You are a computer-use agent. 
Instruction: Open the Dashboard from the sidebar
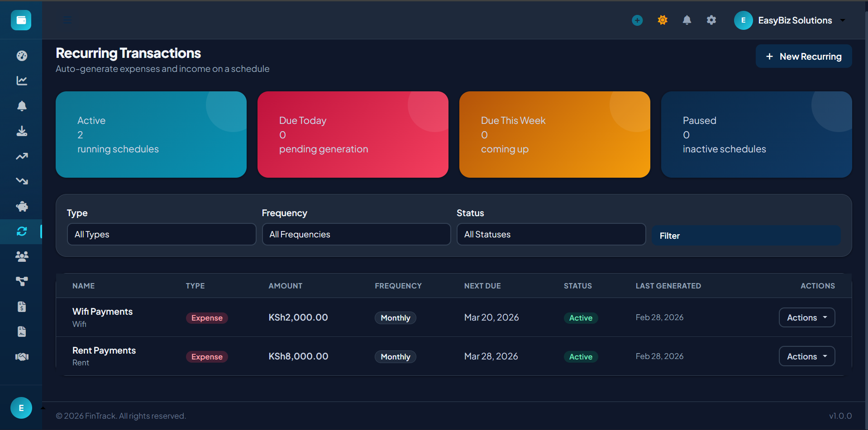coord(21,56)
